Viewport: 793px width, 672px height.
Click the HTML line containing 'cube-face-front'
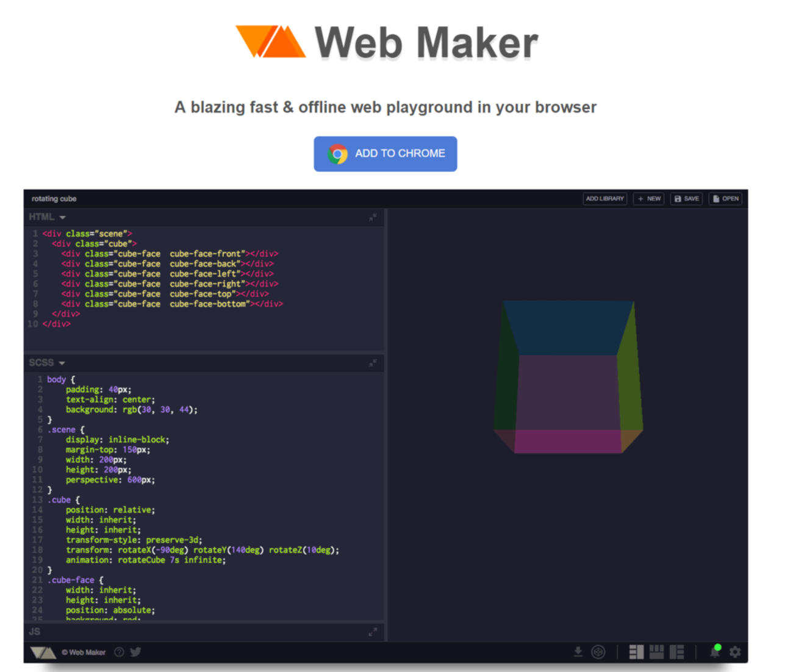170,254
